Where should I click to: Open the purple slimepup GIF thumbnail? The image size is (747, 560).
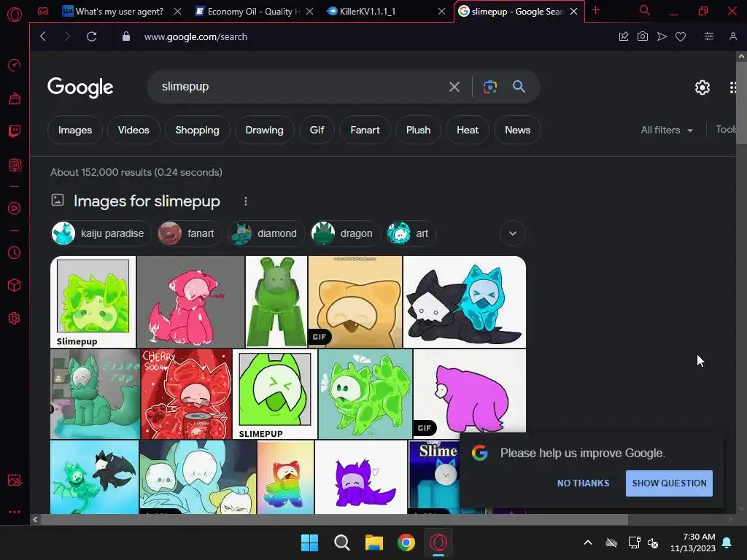(470, 391)
